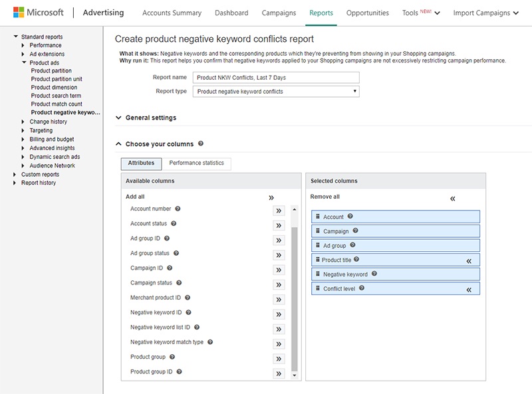
Task: Open help icon for selected Campaign column
Action: coord(355,231)
